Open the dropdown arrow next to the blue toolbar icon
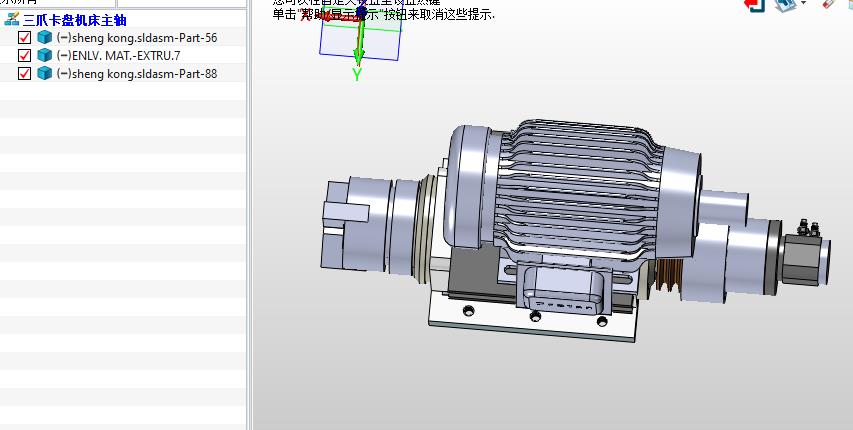The width and height of the screenshot is (853, 430). (x=803, y=3)
